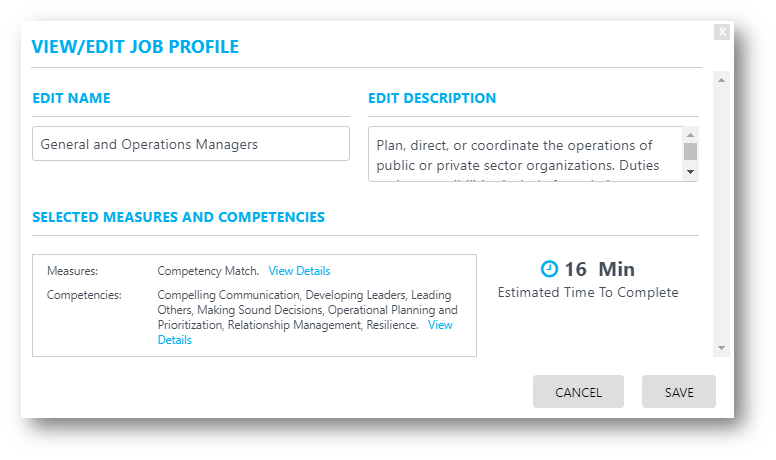
Task: Click the CANCEL button
Action: 578,392
